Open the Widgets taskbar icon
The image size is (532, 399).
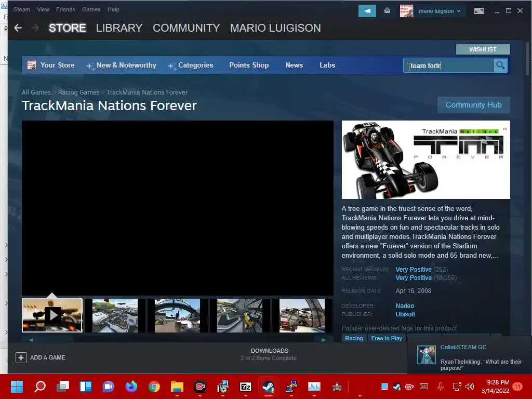tap(86, 387)
